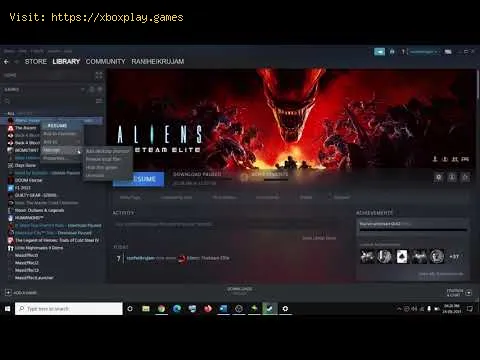Click the Support tab below the banner

(342, 197)
